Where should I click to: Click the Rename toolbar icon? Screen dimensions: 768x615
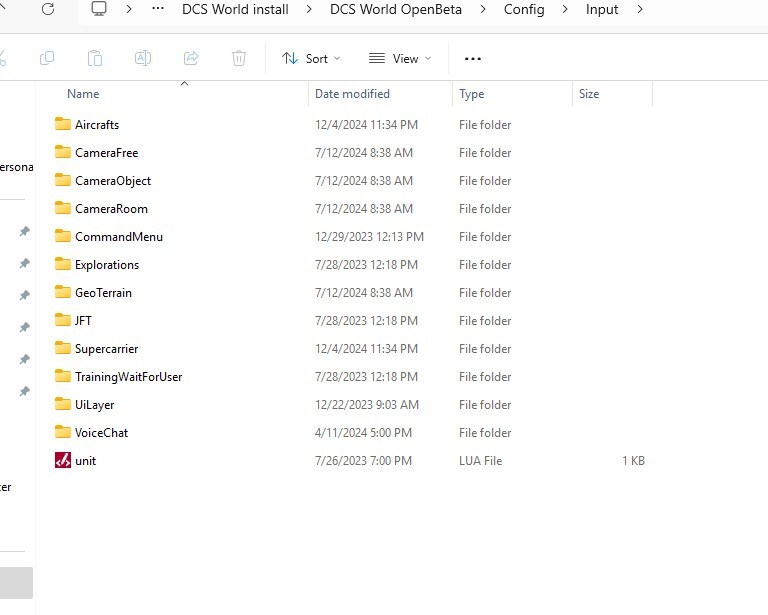click(x=143, y=58)
